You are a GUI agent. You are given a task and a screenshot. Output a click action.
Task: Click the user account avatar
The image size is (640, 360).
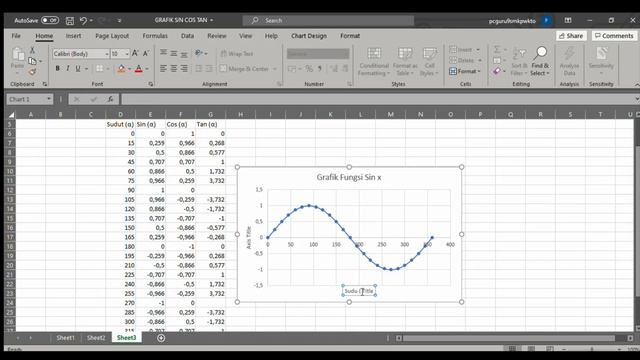(x=546, y=20)
